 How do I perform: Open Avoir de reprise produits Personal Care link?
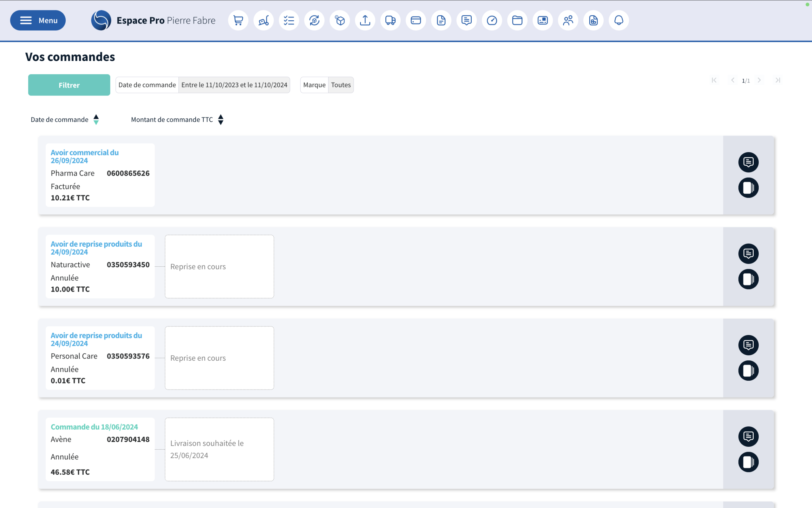96,339
